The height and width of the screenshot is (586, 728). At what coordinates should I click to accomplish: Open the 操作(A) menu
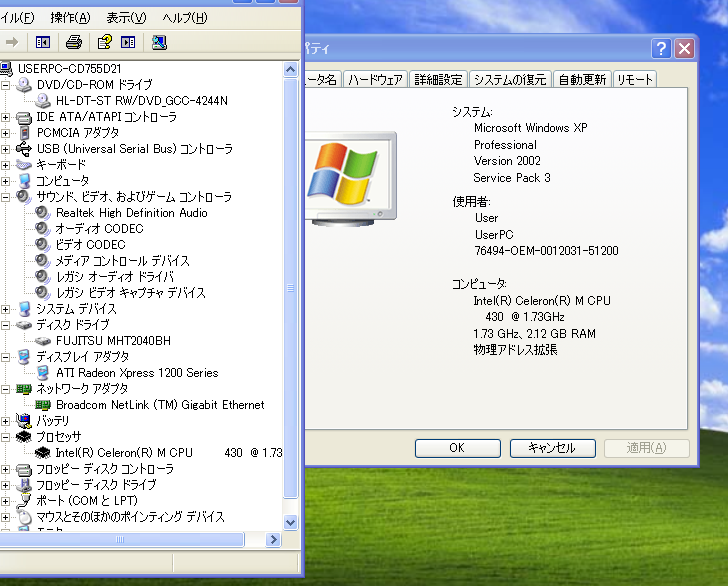coord(71,18)
